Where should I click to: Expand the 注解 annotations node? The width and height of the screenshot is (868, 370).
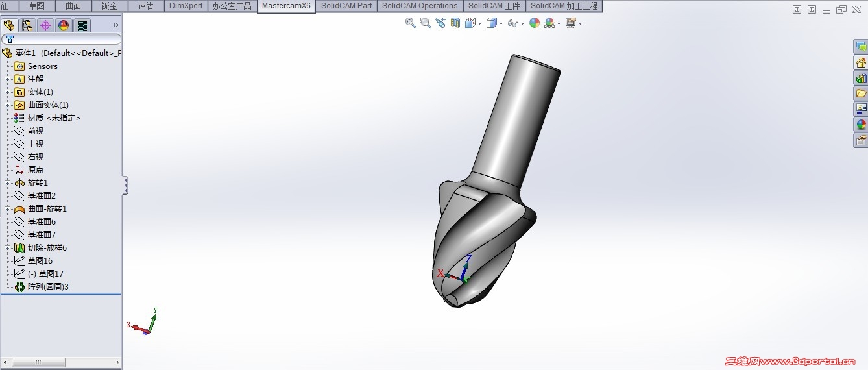8,79
